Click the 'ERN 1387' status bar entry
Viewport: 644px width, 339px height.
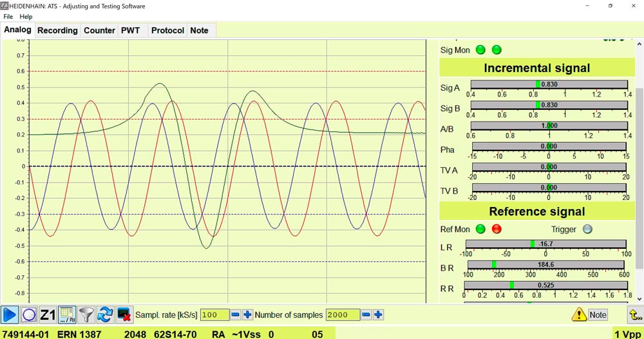click(x=79, y=334)
